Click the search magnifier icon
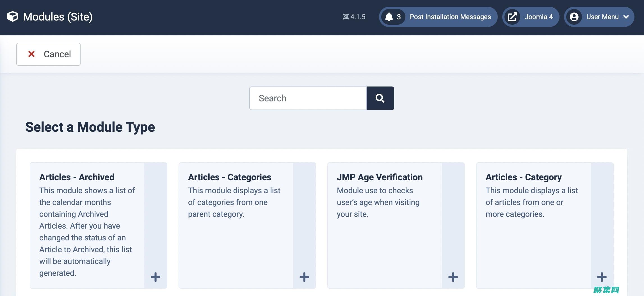 (380, 98)
